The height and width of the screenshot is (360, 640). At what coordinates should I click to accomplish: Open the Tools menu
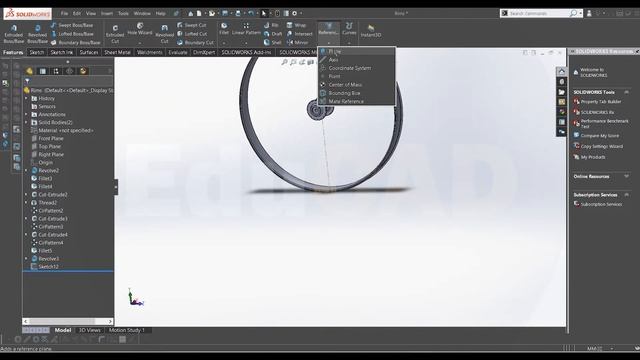click(123, 13)
